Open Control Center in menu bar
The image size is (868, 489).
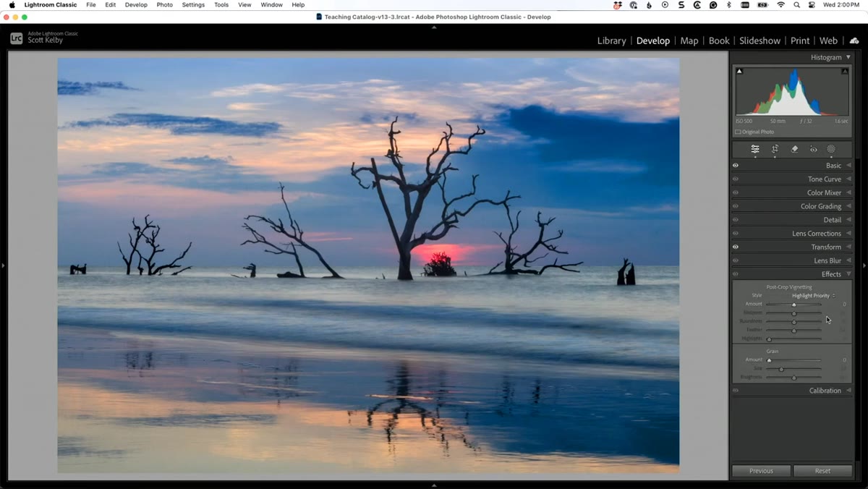click(812, 5)
